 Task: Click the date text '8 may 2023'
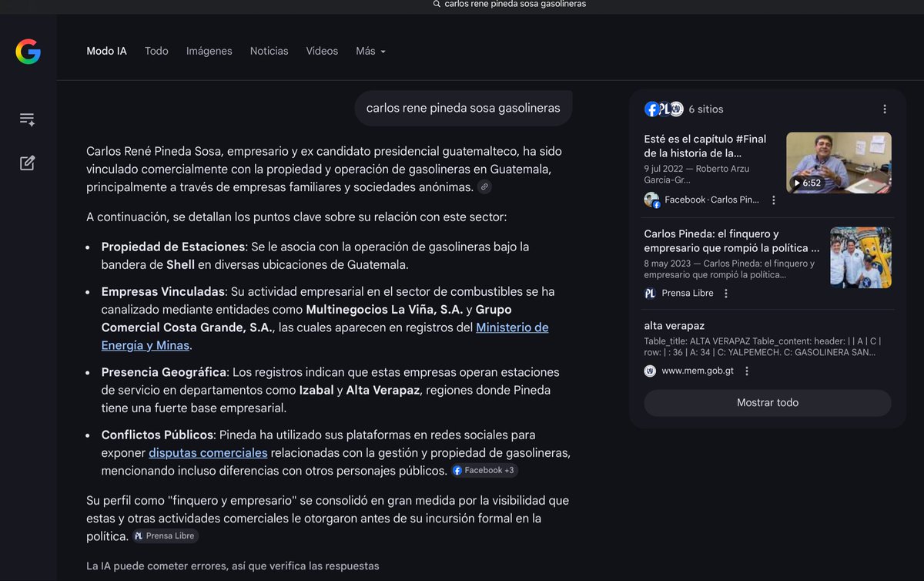668,264
